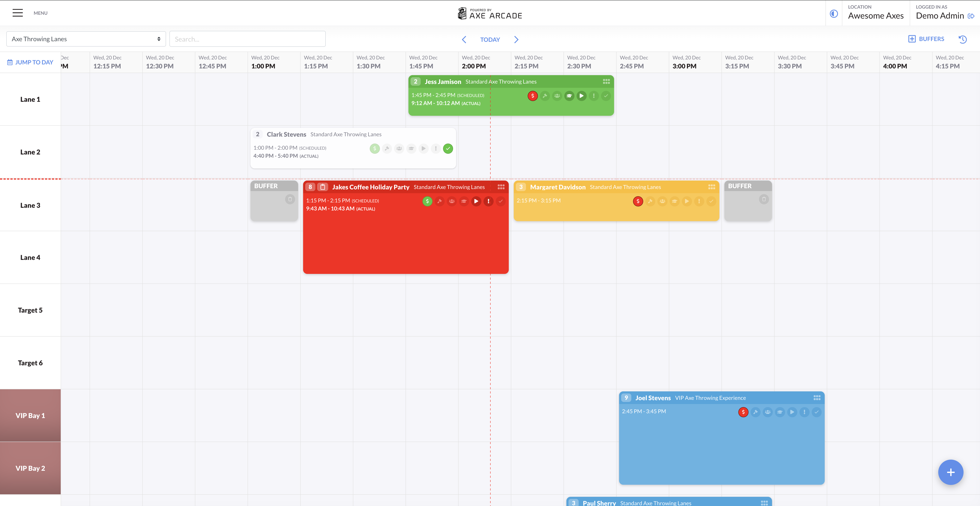Image resolution: width=980 pixels, height=506 pixels.
Task: Toggle the dark mode contrast icon
Action: tap(834, 14)
